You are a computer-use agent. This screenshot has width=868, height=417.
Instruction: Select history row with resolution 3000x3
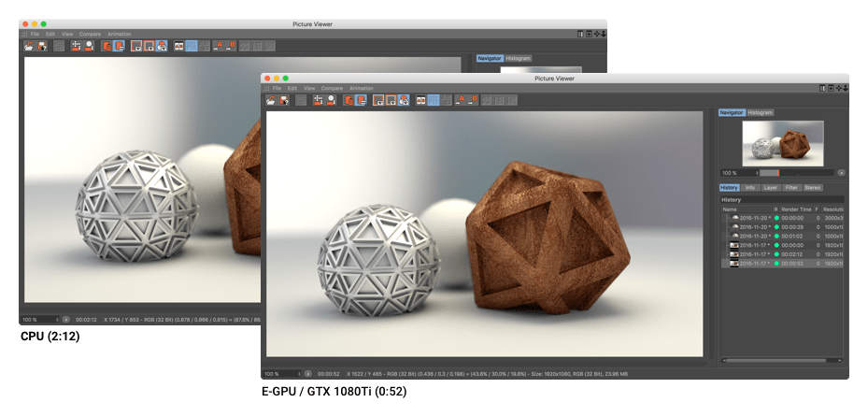click(x=782, y=218)
